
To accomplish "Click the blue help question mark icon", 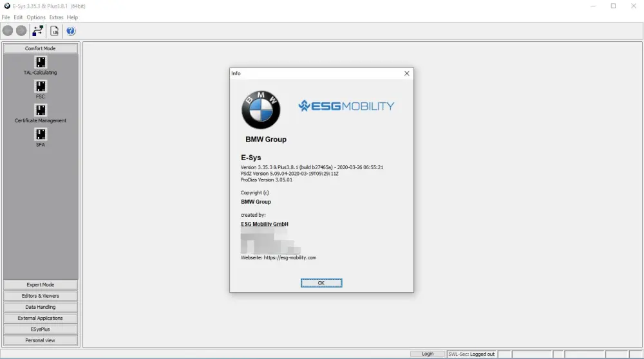I will click(x=71, y=31).
